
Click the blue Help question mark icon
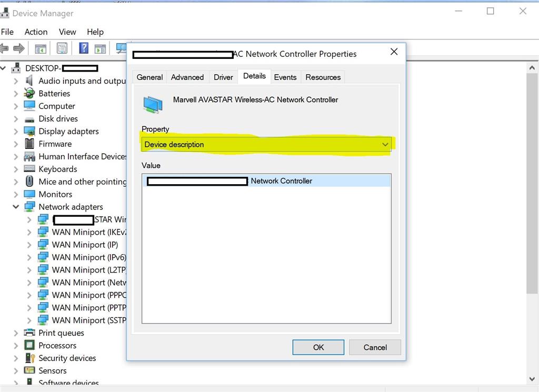(84, 48)
